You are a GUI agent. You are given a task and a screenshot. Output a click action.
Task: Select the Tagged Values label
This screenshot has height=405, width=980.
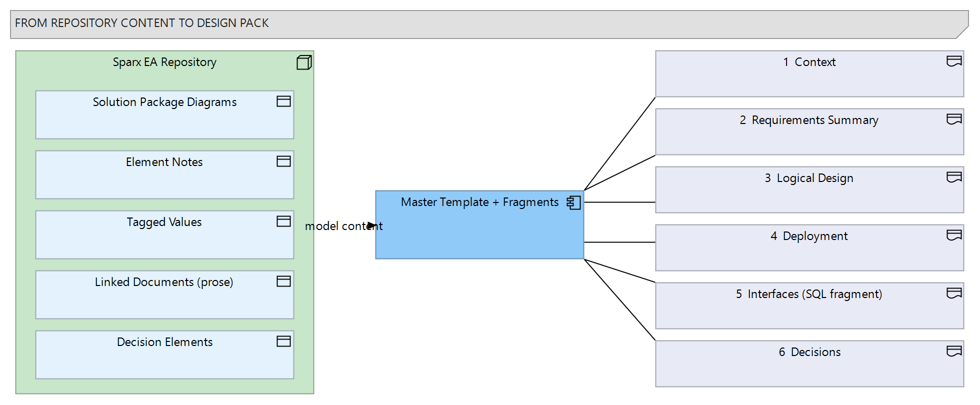(164, 222)
